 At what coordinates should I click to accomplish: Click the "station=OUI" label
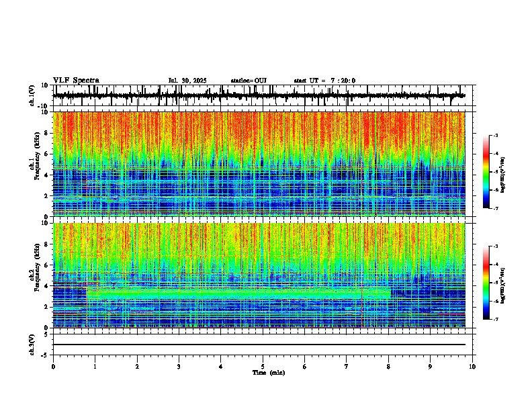click(x=249, y=81)
